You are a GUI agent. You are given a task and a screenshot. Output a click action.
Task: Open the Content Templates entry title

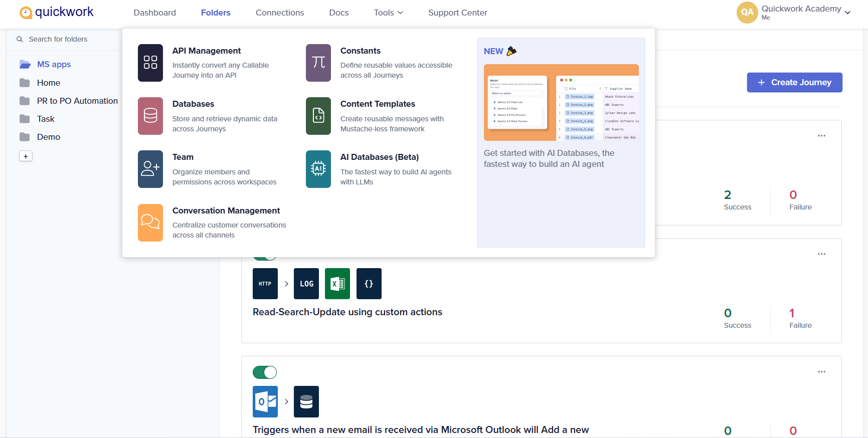(378, 104)
